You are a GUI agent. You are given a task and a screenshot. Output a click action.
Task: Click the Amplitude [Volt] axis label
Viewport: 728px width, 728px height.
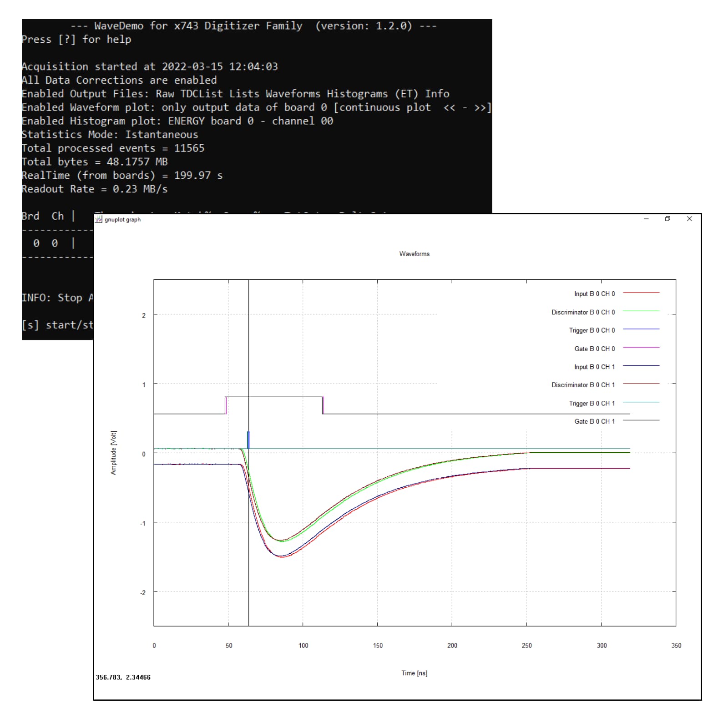coord(114,453)
